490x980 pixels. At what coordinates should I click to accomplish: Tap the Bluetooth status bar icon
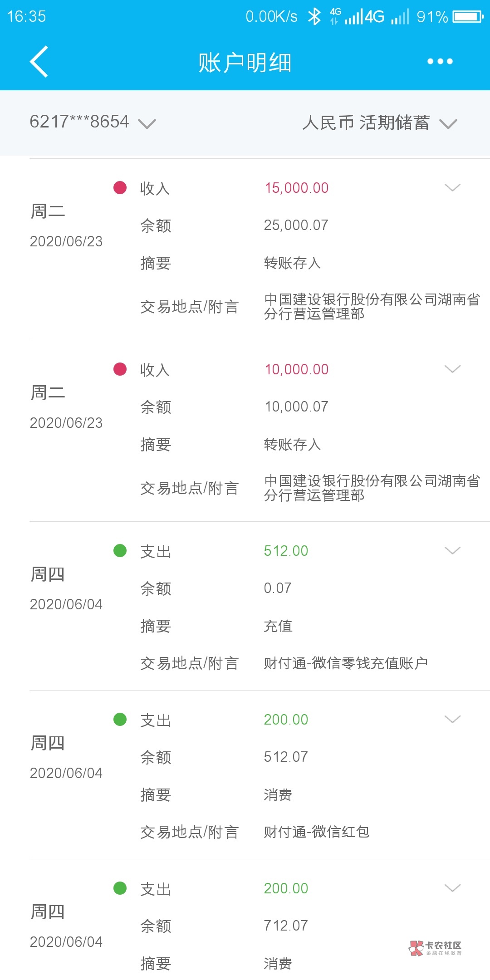(x=314, y=17)
